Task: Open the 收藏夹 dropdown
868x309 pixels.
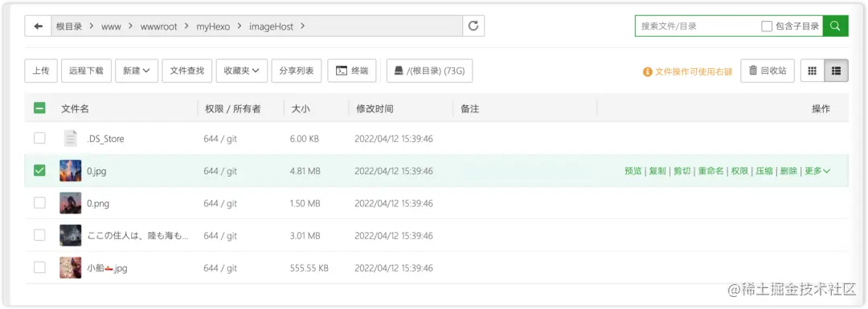Action: tap(242, 71)
